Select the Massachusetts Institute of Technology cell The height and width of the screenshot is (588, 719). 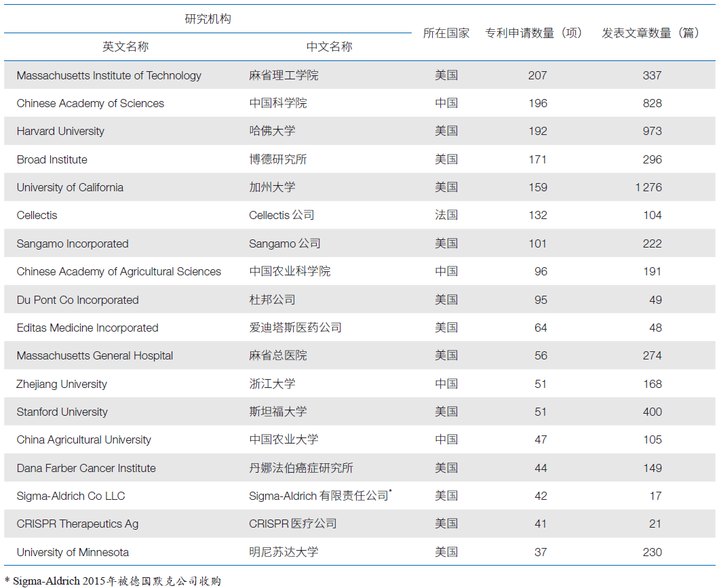(x=109, y=75)
